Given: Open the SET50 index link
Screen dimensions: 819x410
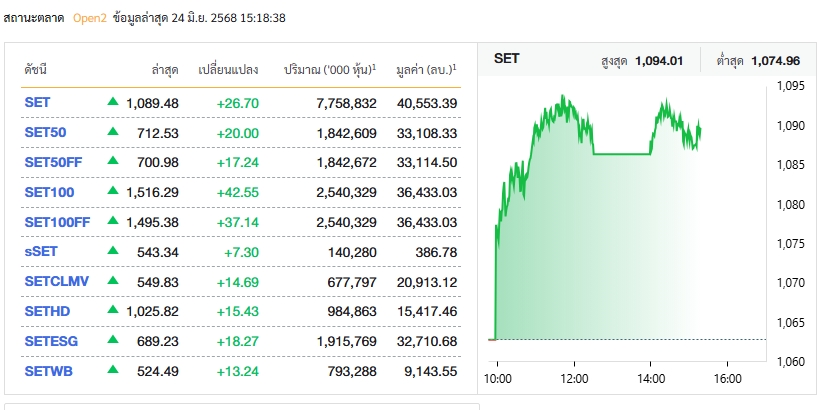Looking at the screenshot, I should click(44, 132).
